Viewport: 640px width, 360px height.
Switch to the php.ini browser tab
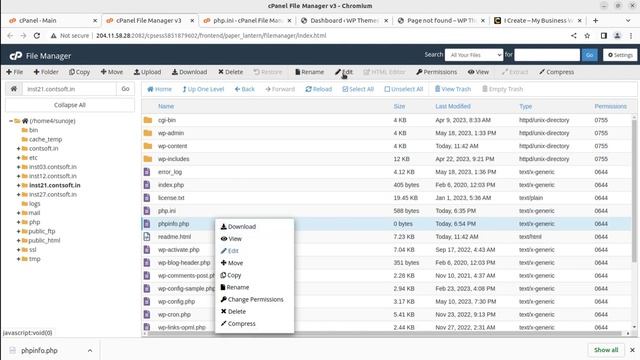pos(247,20)
